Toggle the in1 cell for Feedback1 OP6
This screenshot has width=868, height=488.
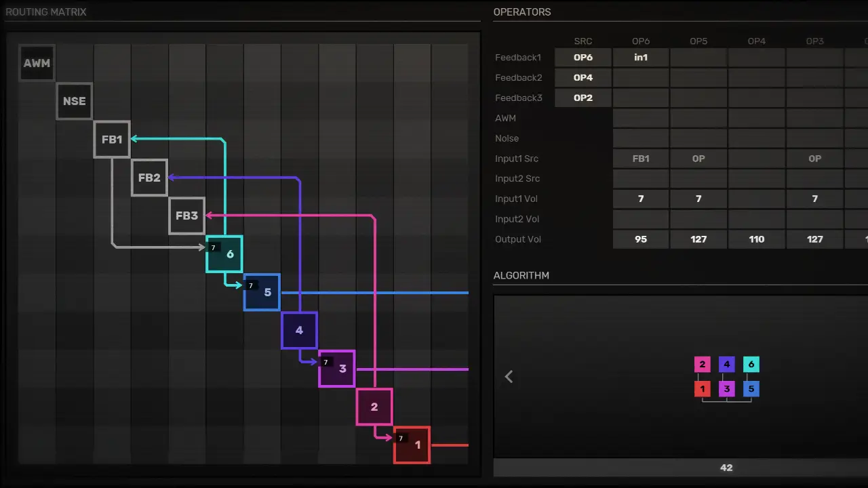[641, 58]
